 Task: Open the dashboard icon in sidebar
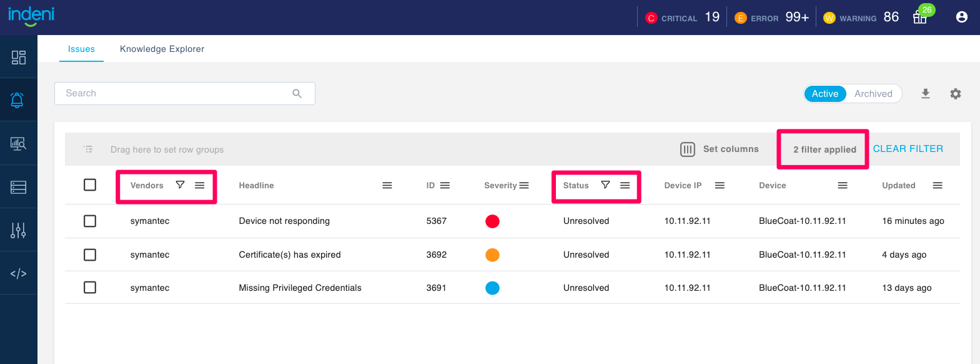tap(18, 58)
